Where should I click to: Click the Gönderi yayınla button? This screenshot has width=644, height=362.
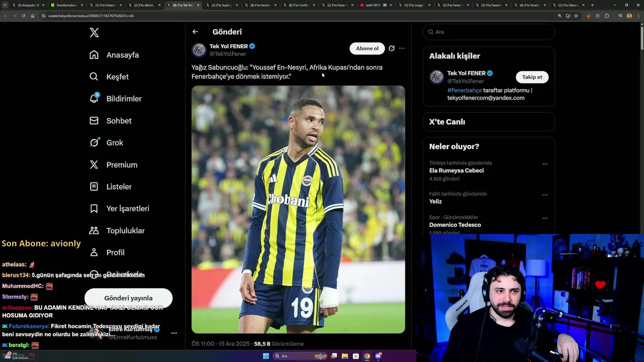(128, 298)
